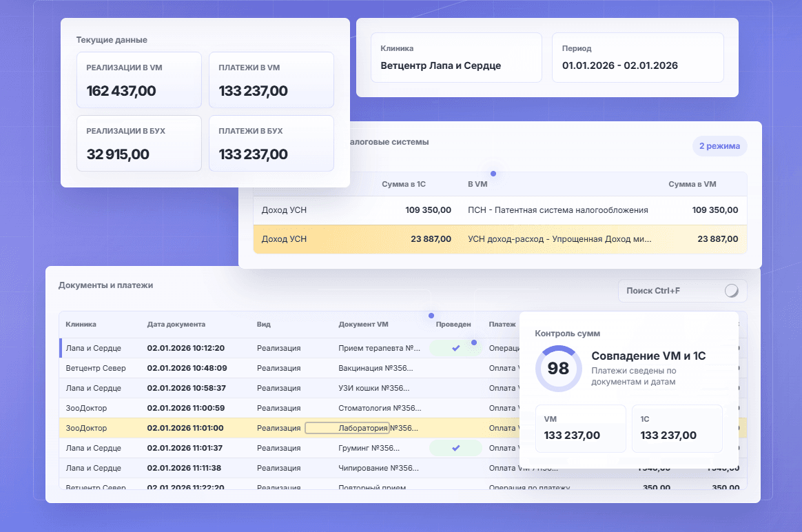The image size is (802, 532).
Task: Click the Чипирование №356... document cell
Action: tap(378, 468)
